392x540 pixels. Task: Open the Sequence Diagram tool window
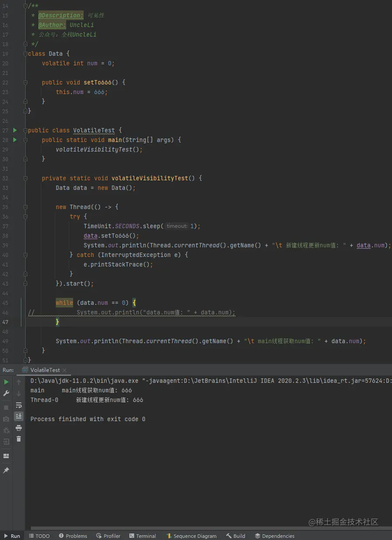click(x=191, y=536)
